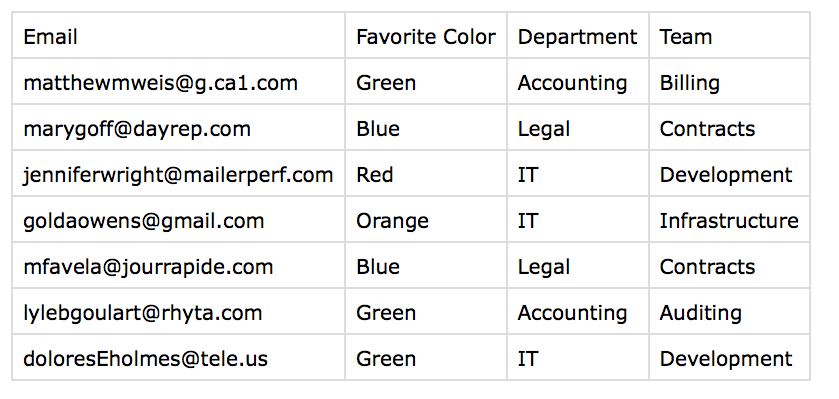
Task: Click the Favorite Color column header
Action: pyautogui.click(x=426, y=35)
